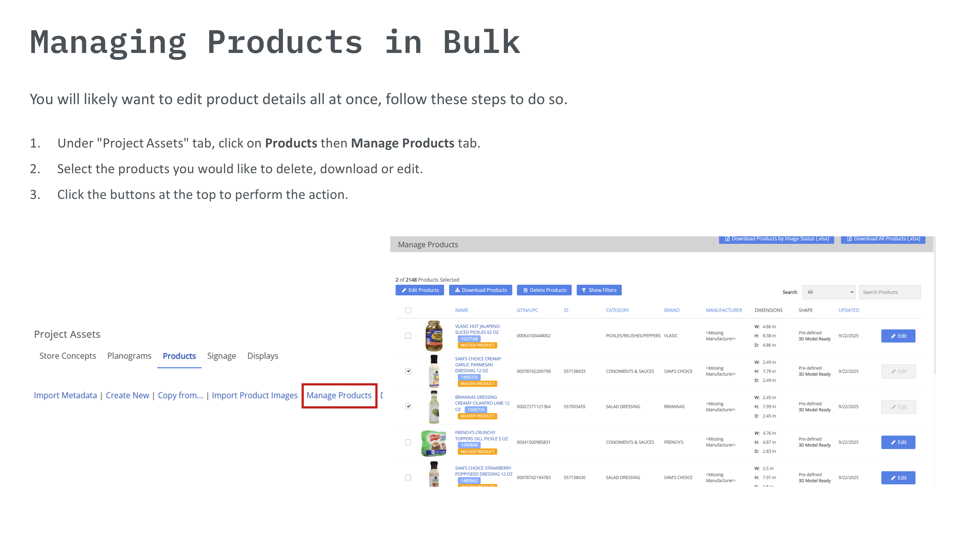Switch to the Planograms tab
Screen dimensions: 980x551
click(129, 356)
